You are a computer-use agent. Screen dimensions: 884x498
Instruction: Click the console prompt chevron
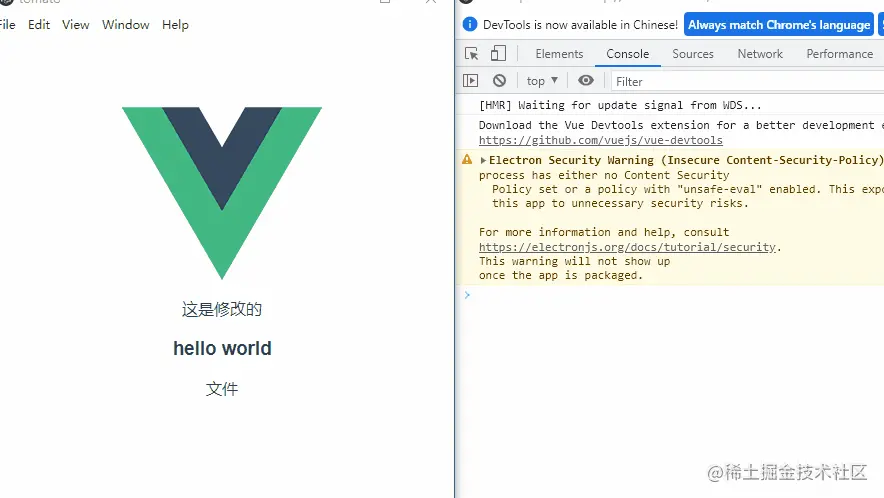[x=467, y=295]
